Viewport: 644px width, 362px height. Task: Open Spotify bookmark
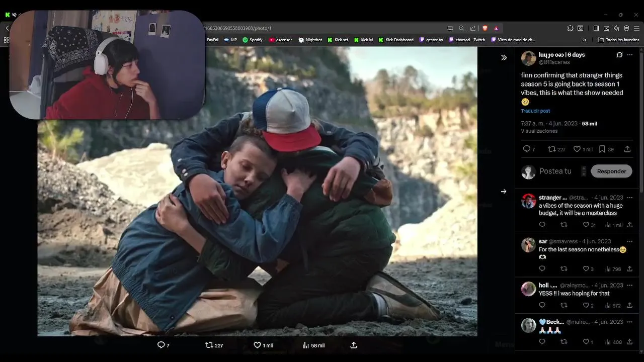253,40
